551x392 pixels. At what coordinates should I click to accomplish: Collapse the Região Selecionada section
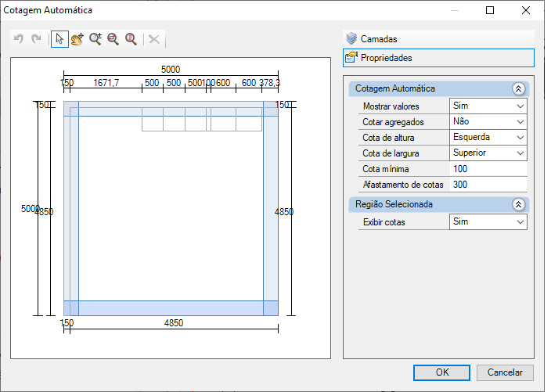(x=518, y=204)
